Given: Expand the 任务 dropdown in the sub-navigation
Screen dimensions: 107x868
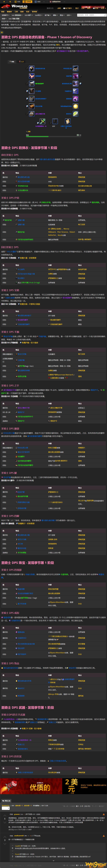Looking at the screenshot, I should pyautogui.click(x=69, y=15).
